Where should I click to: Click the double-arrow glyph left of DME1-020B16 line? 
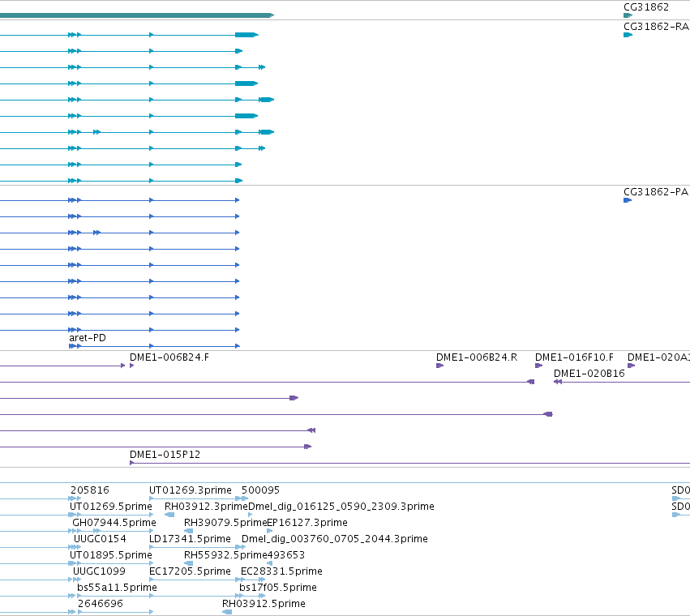[x=558, y=382]
